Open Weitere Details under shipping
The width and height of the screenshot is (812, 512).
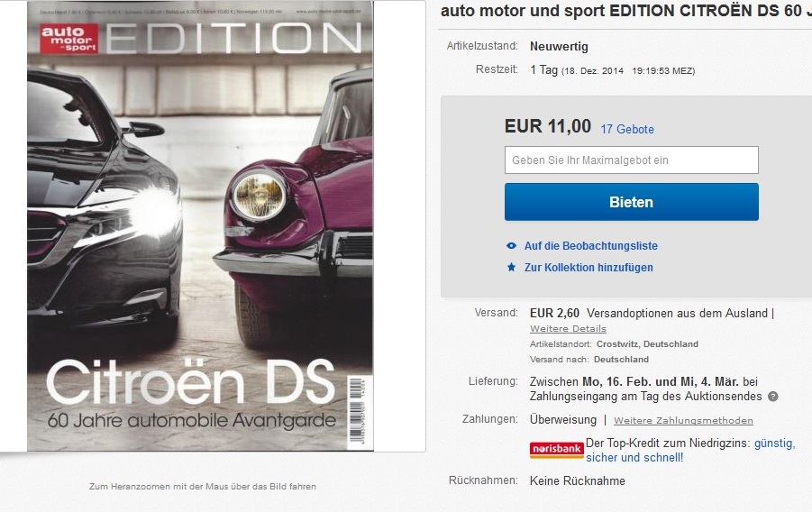tap(568, 328)
